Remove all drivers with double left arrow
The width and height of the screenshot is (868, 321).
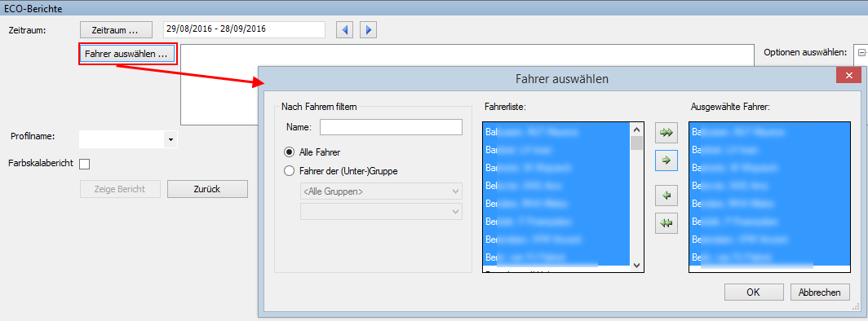666,222
